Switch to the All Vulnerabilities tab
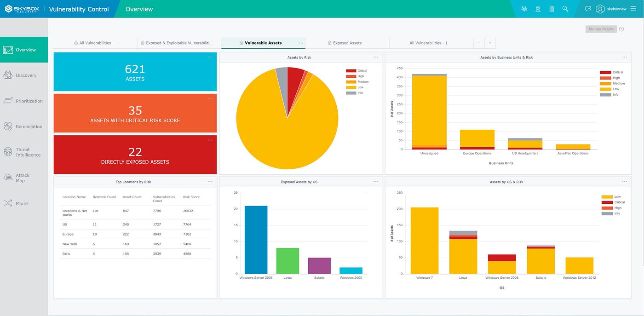Viewport: 644px width, 316px height. click(x=95, y=43)
